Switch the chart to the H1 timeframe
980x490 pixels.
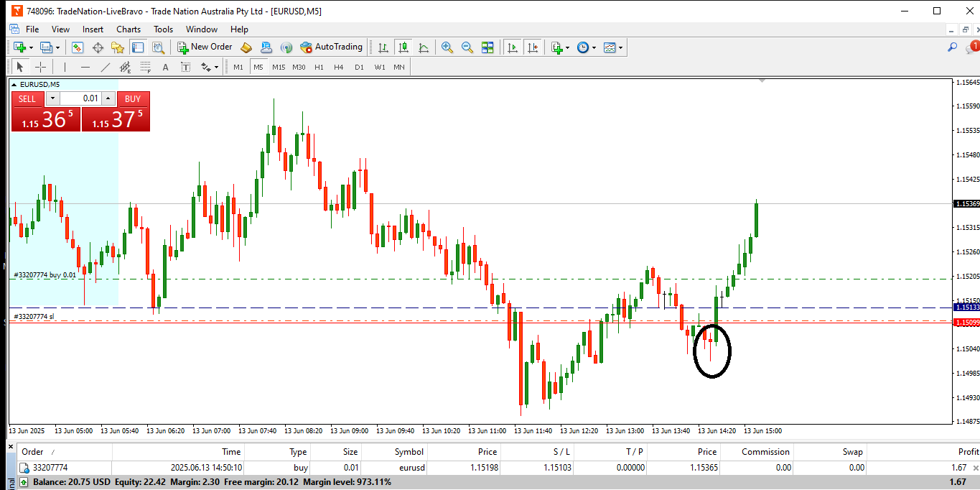(x=319, y=67)
